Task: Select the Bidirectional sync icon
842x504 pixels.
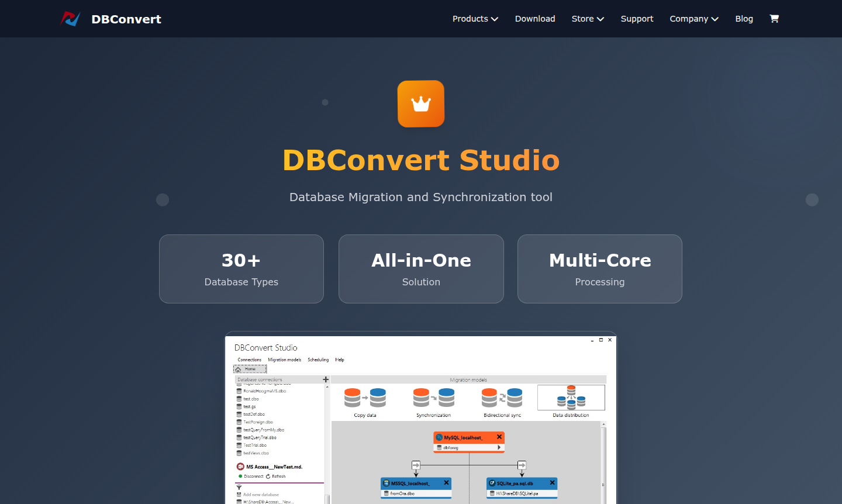Action: pyautogui.click(x=502, y=398)
